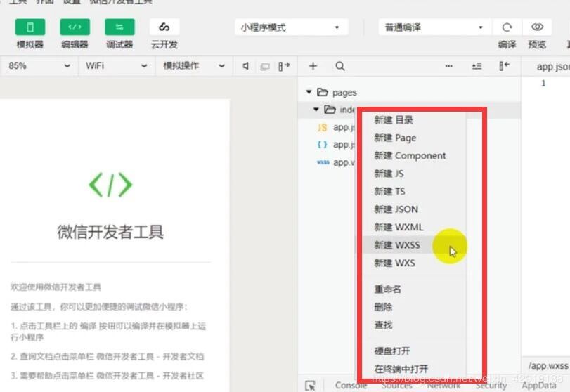Switch to the app.json editor tab
The width and height of the screenshot is (570, 392).
(x=552, y=67)
